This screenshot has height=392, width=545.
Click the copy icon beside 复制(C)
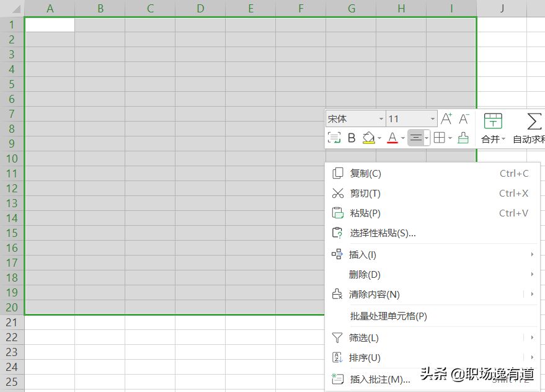point(337,173)
